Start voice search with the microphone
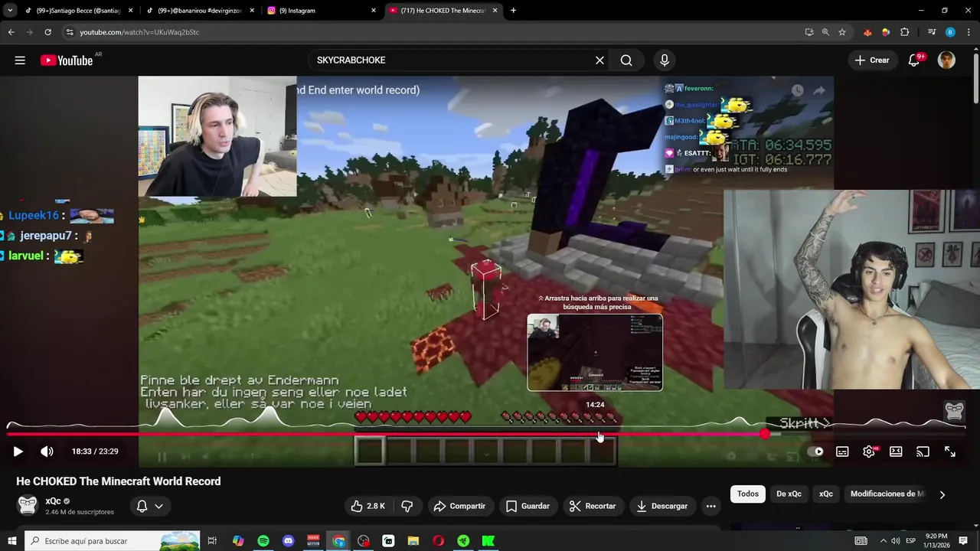The image size is (980, 551). (x=665, y=60)
